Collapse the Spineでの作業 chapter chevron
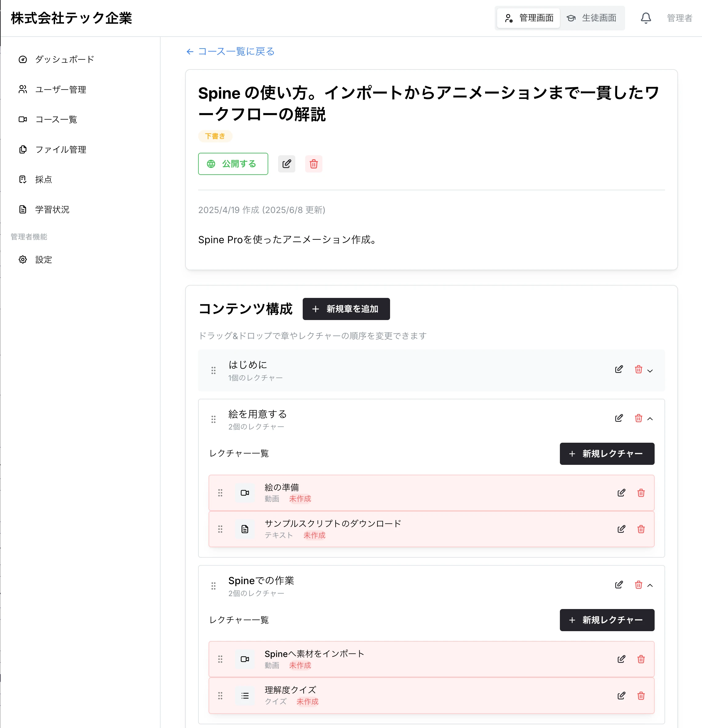The width and height of the screenshot is (702, 728). (650, 585)
